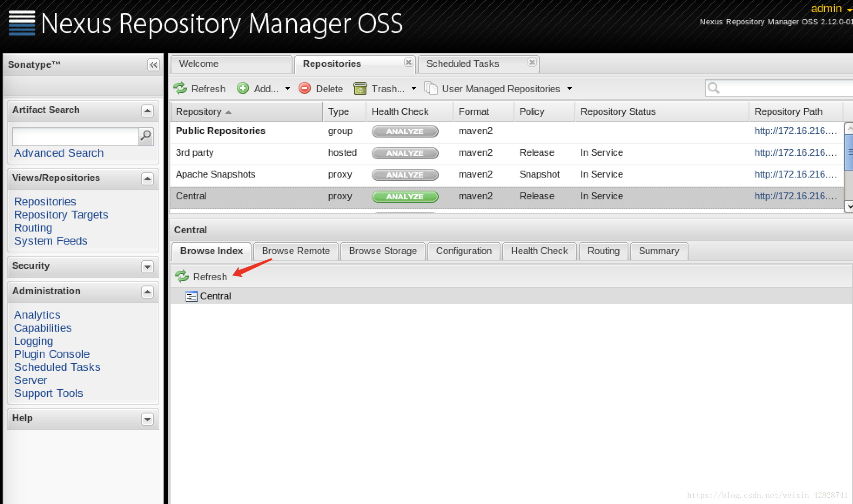Open the Add repository menu
This screenshot has height=504, width=853.
point(264,89)
